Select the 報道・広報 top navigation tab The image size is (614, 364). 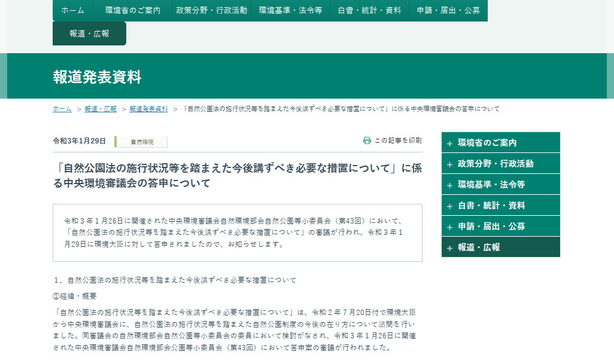tap(89, 33)
